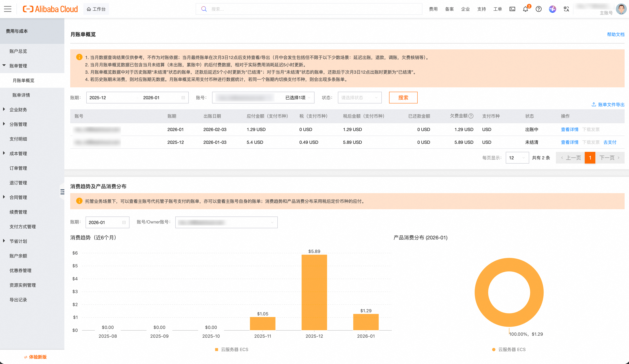This screenshot has width=629, height=364.
Task: Click the orange search button
Action: (x=403, y=98)
